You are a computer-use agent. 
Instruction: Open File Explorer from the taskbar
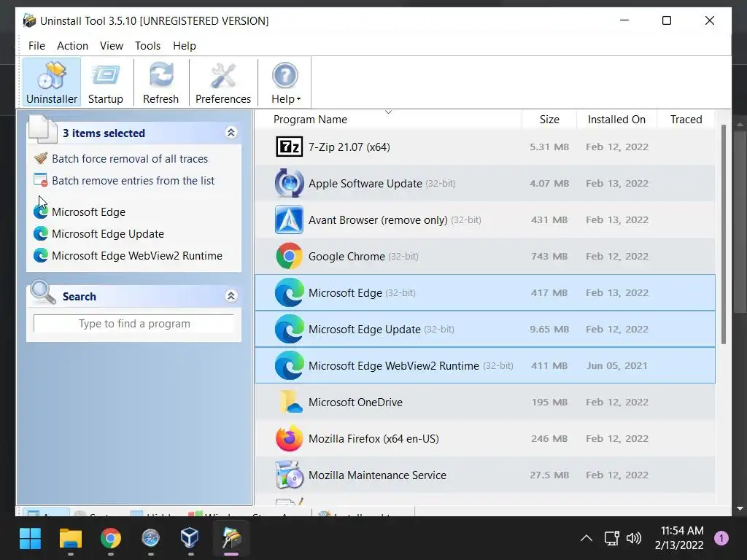point(71,538)
